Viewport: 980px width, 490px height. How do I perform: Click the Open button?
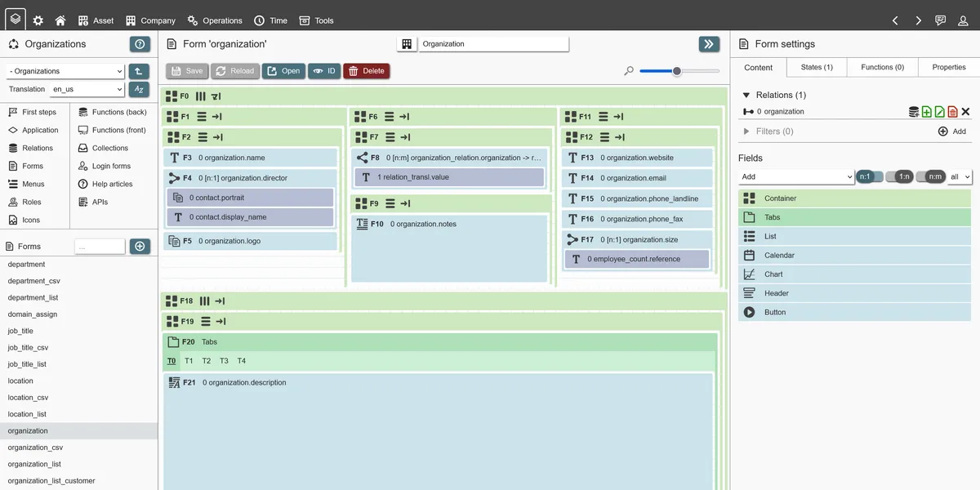(x=283, y=71)
